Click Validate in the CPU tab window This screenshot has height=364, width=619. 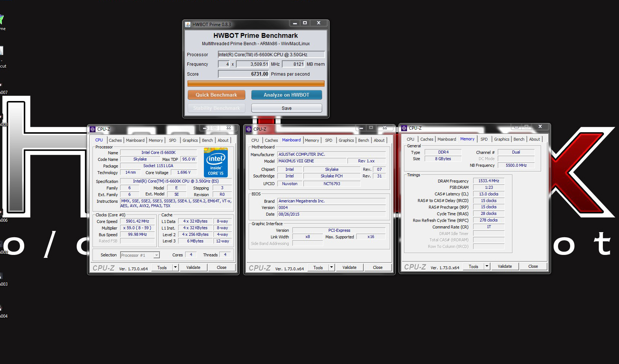[x=193, y=267]
